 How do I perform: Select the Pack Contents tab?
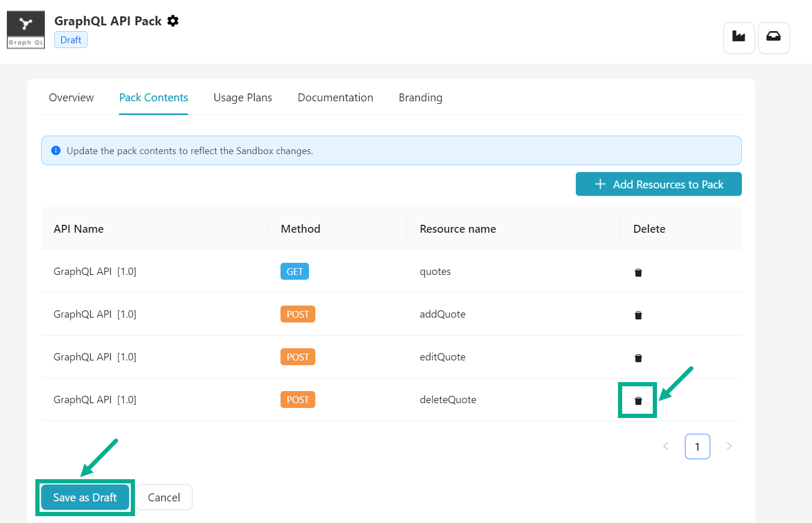pos(153,98)
